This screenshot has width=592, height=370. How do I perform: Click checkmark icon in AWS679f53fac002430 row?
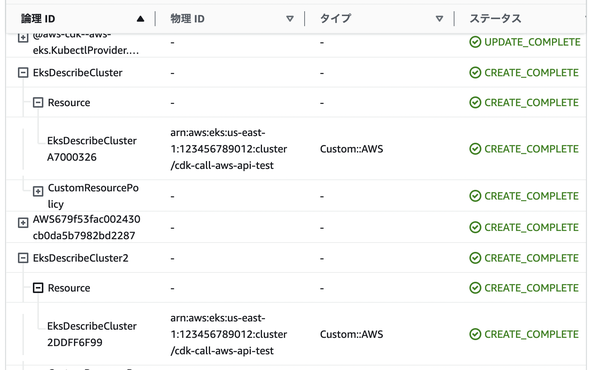(475, 227)
